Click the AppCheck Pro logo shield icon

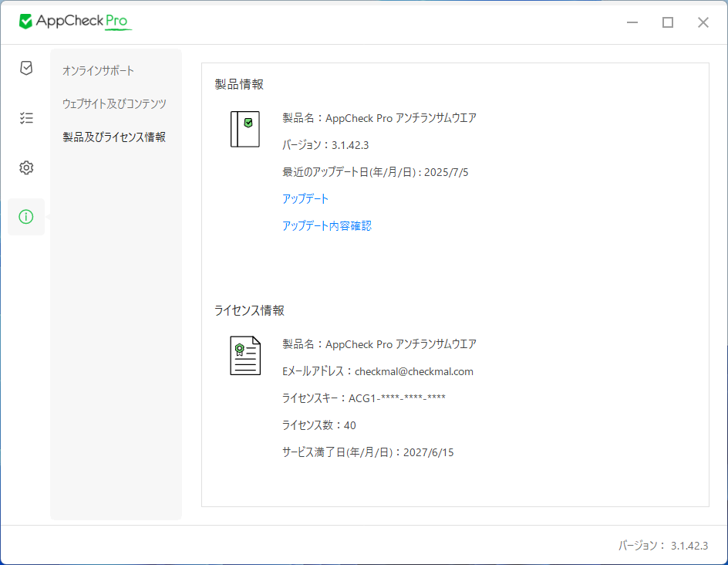26,22
